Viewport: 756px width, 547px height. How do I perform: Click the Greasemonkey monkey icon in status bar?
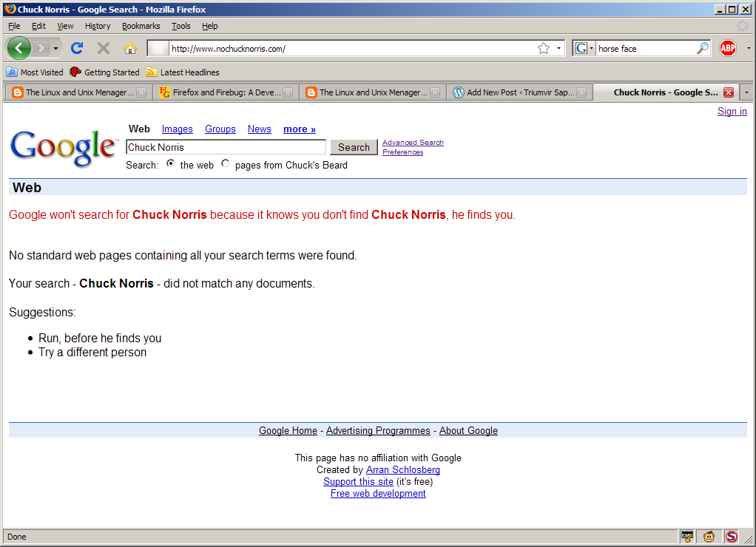pos(709,537)
